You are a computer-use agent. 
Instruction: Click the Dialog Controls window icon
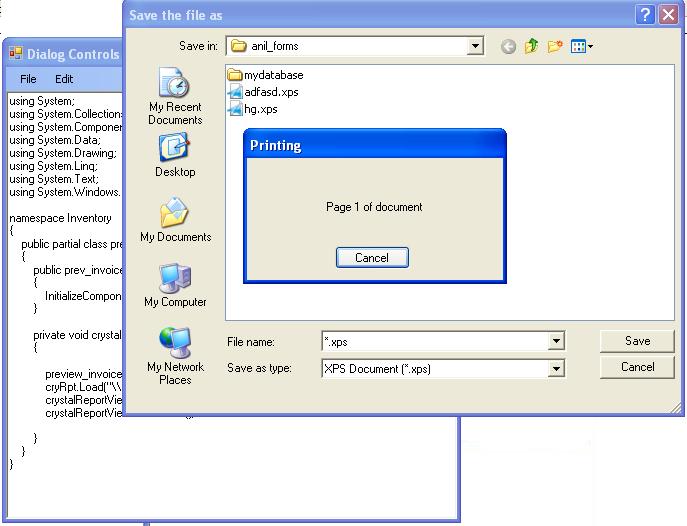pos(16,53)
